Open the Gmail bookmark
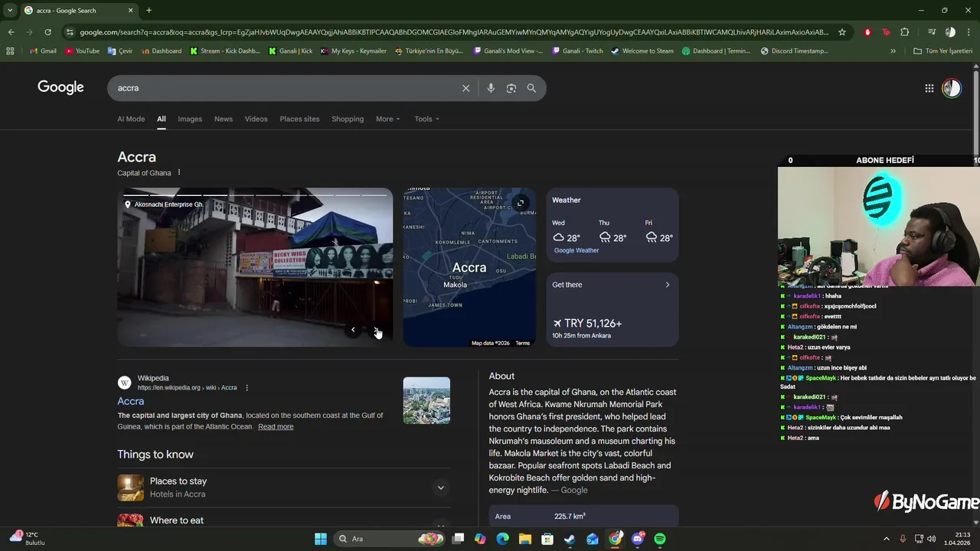980x551 pixels. tap(42, 51)
